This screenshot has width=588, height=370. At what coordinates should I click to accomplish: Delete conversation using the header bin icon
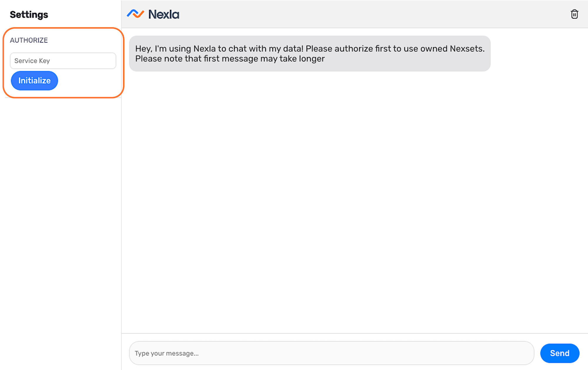tap(574, 14)
